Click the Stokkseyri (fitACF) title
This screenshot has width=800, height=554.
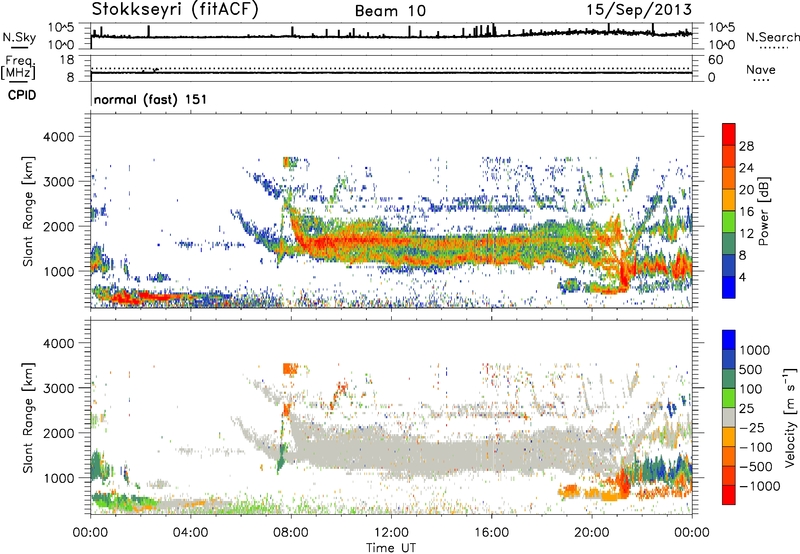pyautogui.click(x=175, y=9)
